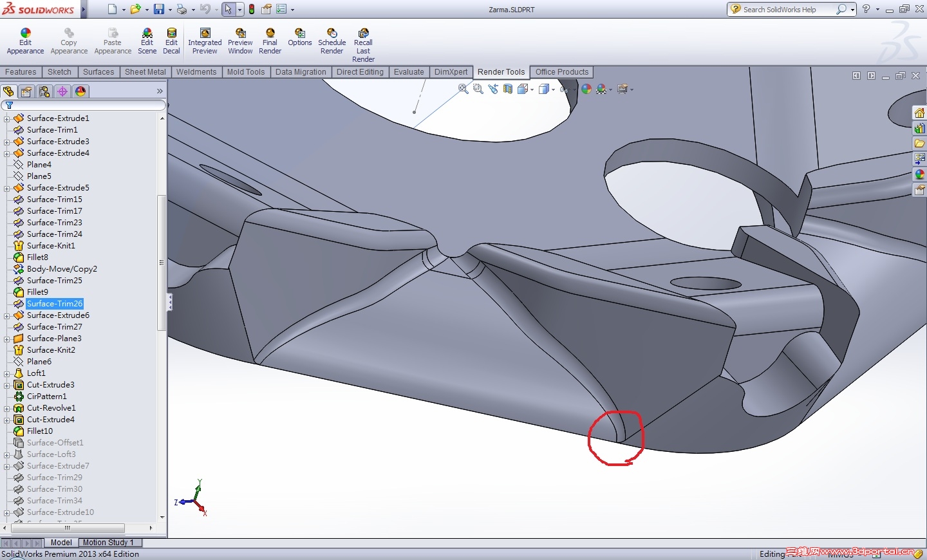The height and width of the screenshot is (560, 927).
Task: Click the Rebuild traffic light icon
Action: [x=252, y=9]
